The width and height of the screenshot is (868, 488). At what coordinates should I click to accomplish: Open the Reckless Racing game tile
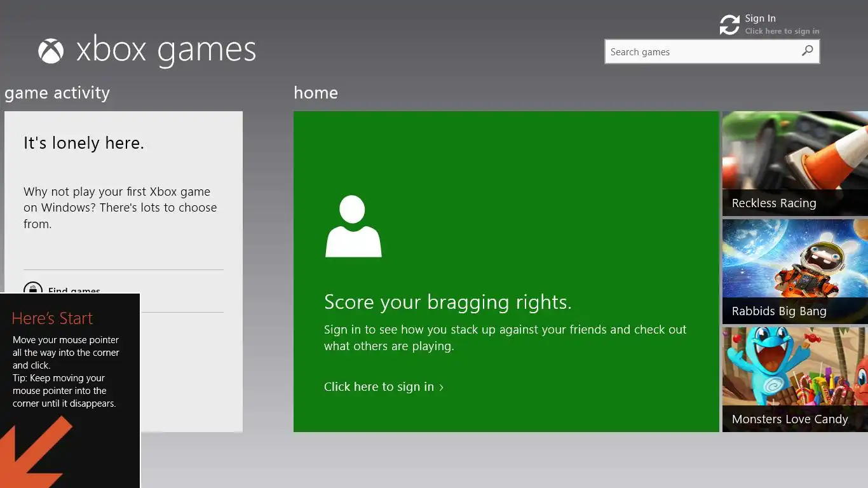(795, 164)
